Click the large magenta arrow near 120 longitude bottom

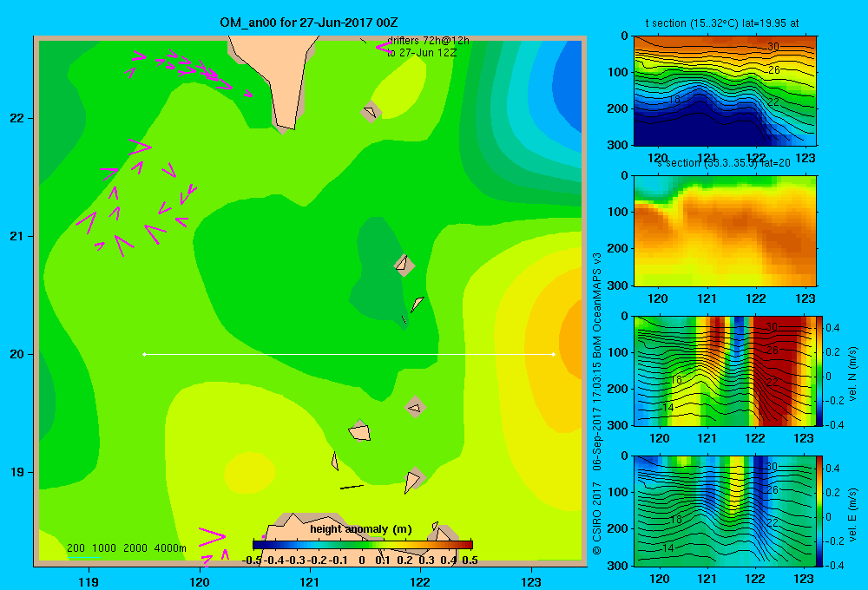click(212, 535)
